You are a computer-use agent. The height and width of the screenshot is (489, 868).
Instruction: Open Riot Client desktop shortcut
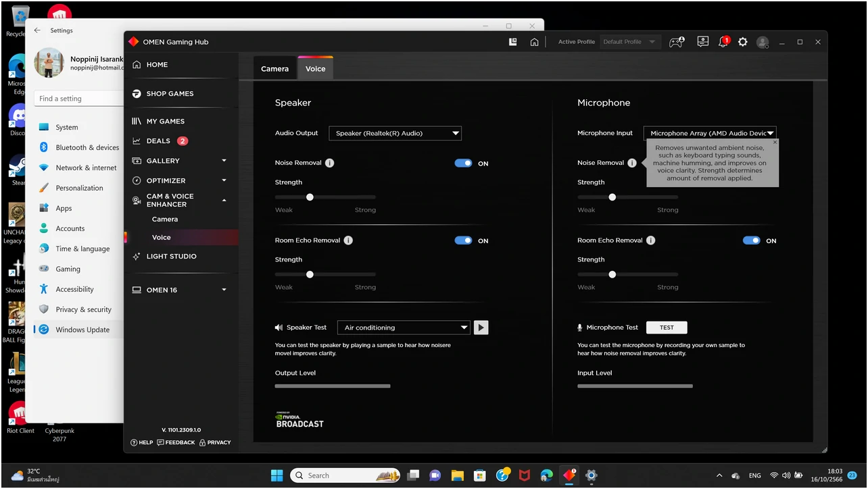[20, 418]
